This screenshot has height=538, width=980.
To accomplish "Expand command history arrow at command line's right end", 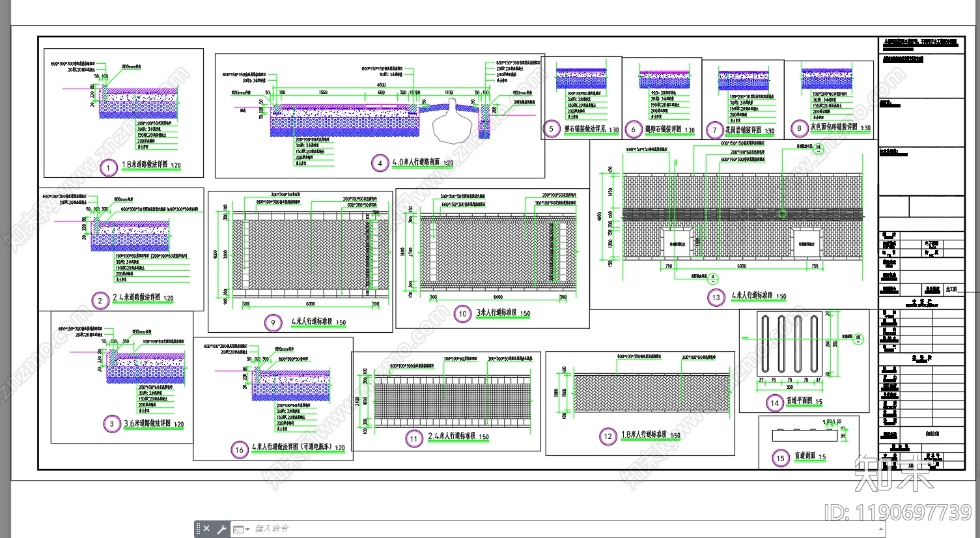I will [882, 529].
